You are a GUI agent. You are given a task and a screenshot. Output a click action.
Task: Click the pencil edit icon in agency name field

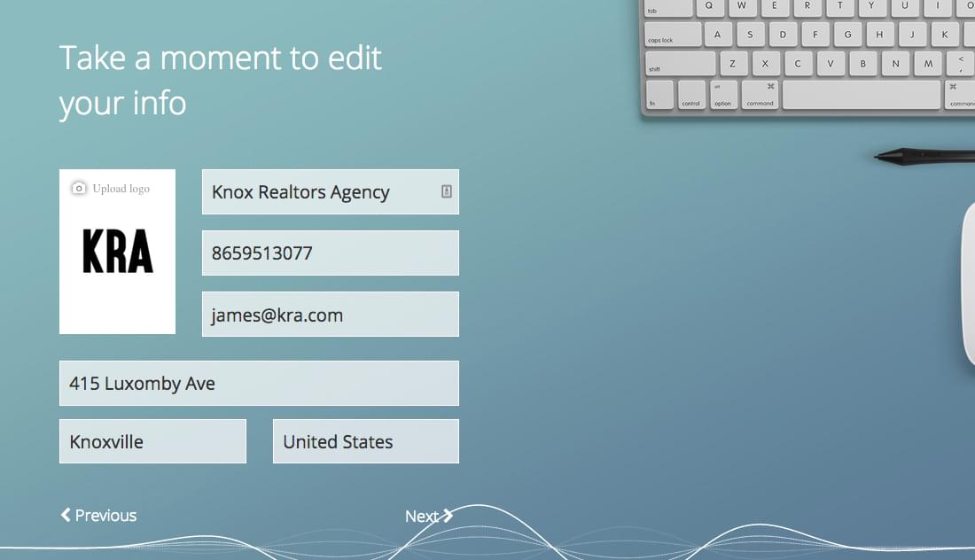(446, 191)
